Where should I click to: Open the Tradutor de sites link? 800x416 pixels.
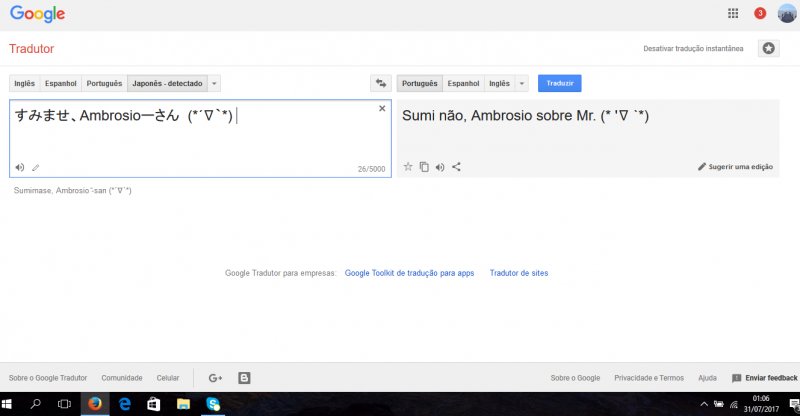point(519,273)
